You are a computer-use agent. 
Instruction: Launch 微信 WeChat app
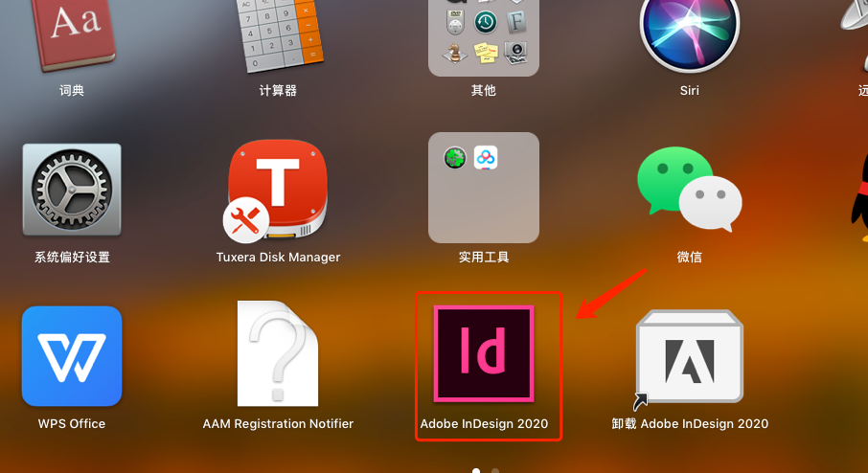(689, 190)
